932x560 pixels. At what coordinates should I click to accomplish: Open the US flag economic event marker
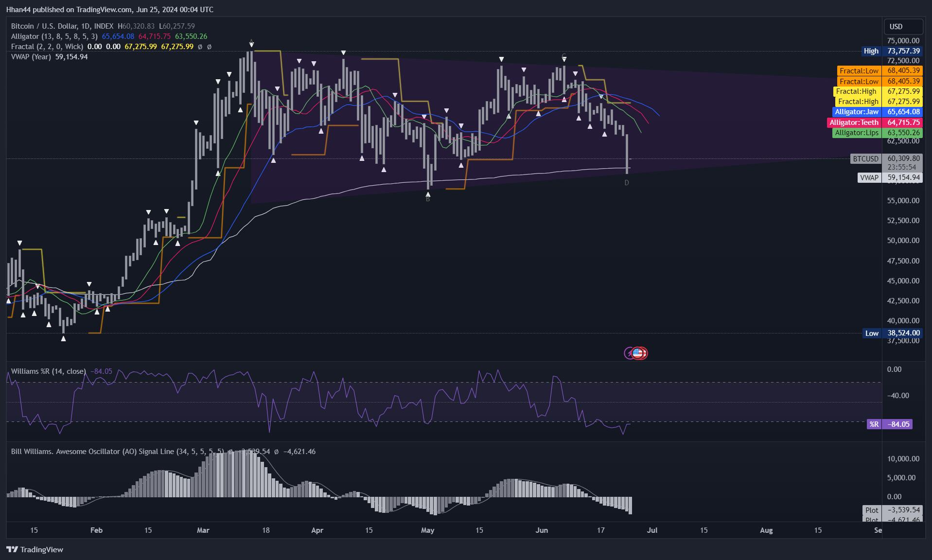(x=638, y=353)
